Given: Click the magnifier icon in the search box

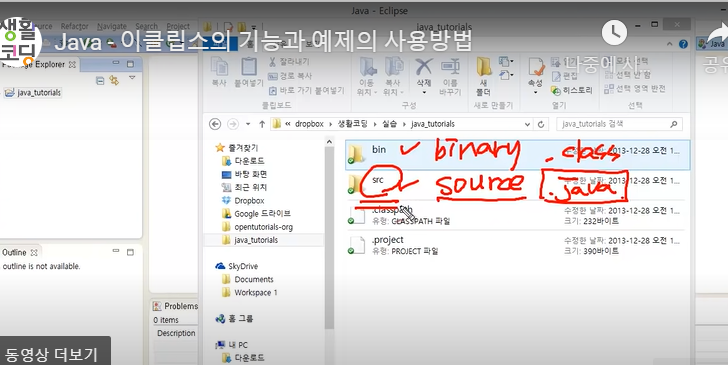Looking at the screenshot, I should [x=674, y=124].
